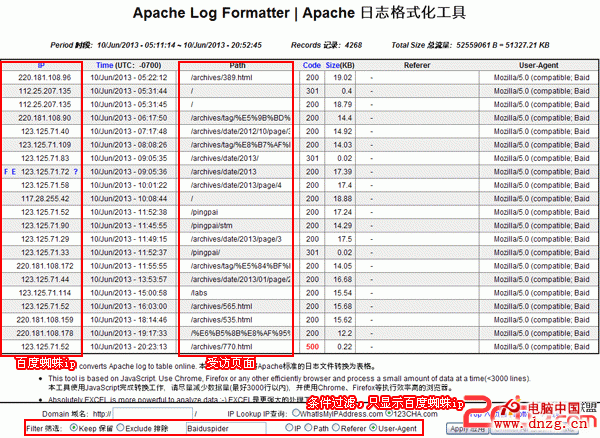Click path /archives/565.html
The image size is (600, 438).
coord(222,306)
